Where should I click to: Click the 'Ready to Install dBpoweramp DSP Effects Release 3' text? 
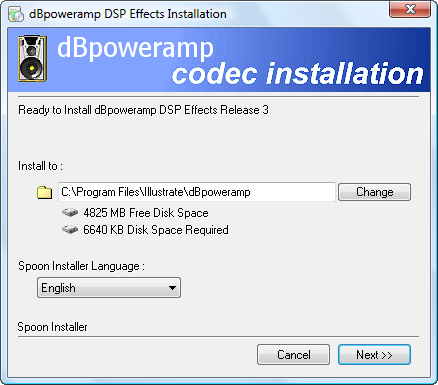pos(143,110)
